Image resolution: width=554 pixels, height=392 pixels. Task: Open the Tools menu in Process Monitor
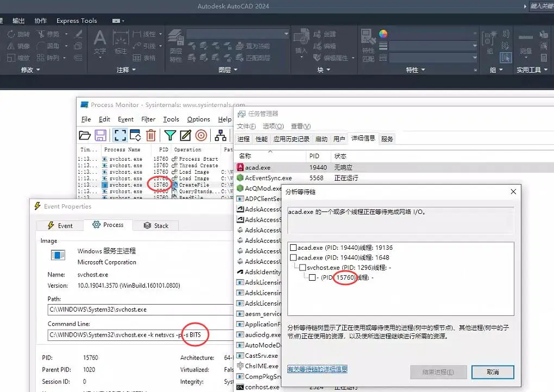171,119
